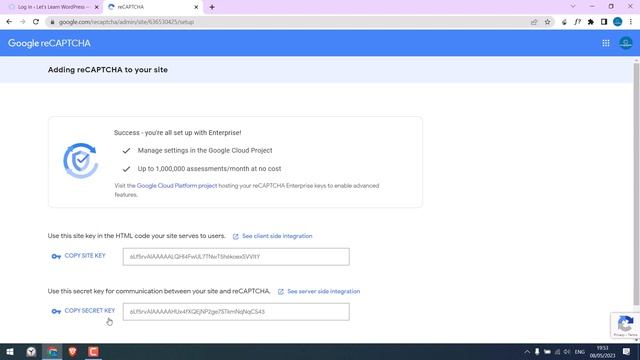Show hidden system tray icons
The height and width of the screenshot is (360, 640).
tap(527, 352)
